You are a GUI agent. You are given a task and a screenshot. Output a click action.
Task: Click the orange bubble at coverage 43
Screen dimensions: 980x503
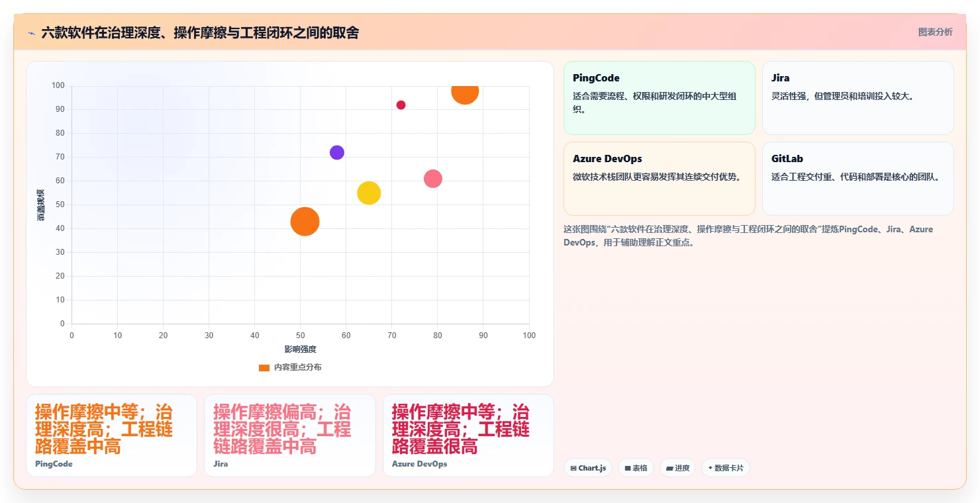pyautogui.click(x=305, y=221)
